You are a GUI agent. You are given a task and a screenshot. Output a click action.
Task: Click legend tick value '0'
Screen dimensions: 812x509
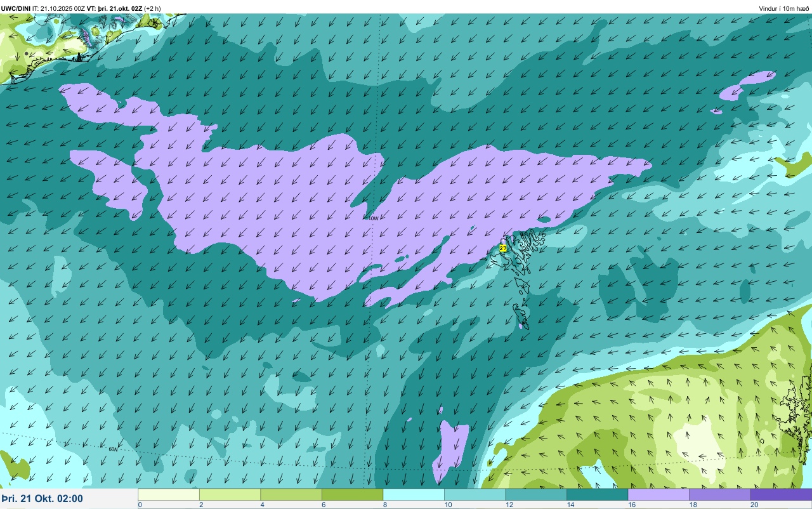tap(140, 505)
